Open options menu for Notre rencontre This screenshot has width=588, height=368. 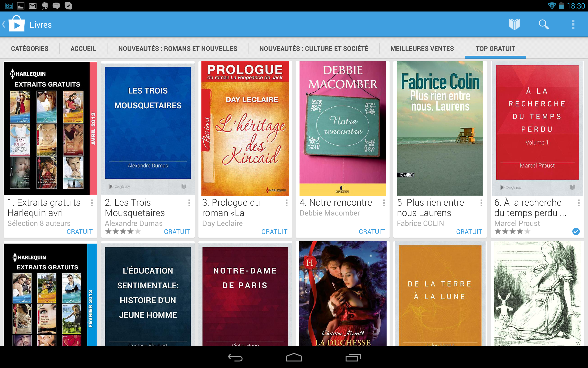point(384,203)
